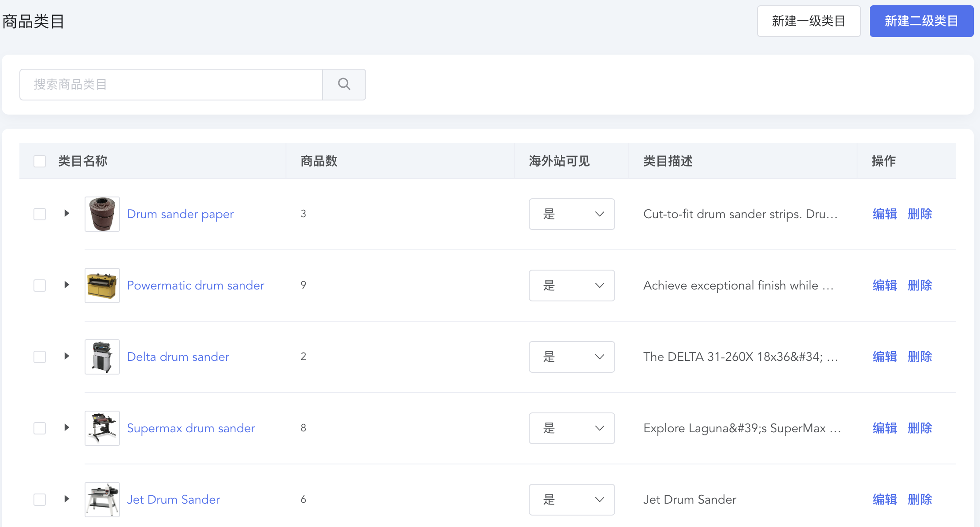Screen dimensions: 980x527
Task: Click the 海外站可见 column header
Action: (x=559, y=161)
